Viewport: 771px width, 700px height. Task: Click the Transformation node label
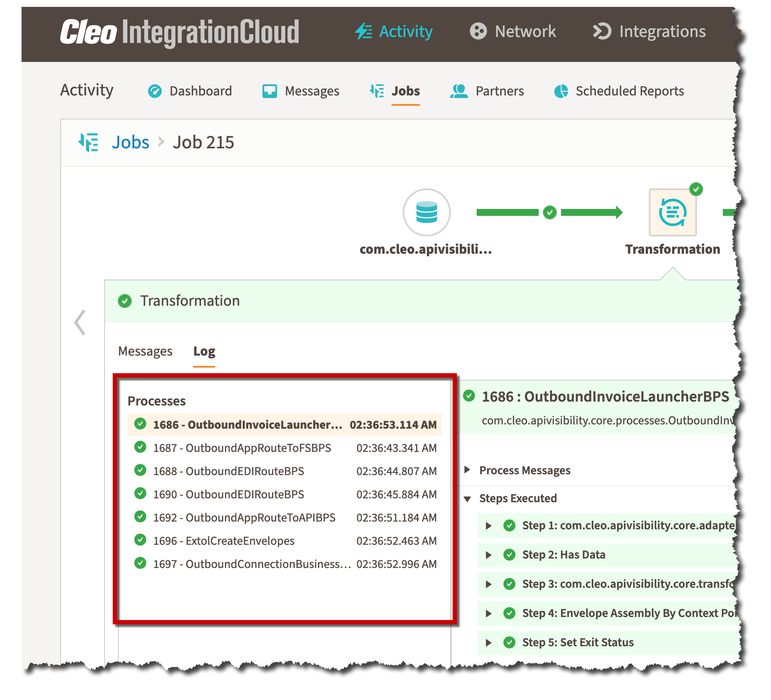tap(673, 249)
